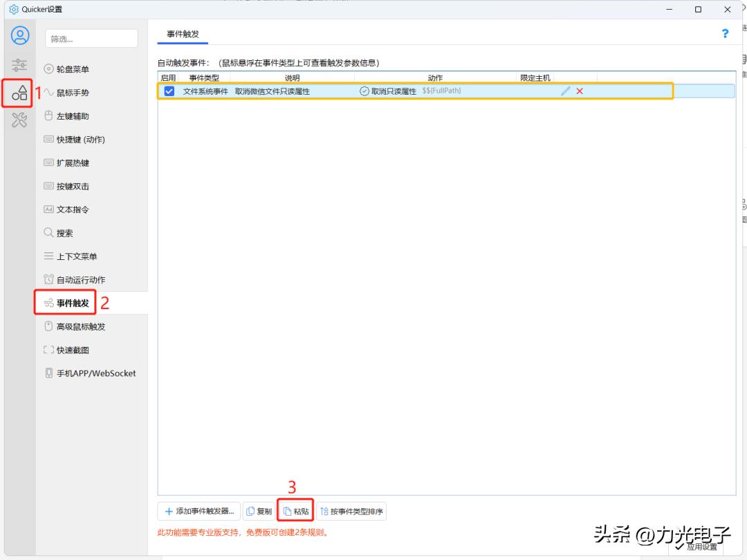Select the highlighted actions icon in the left sidebar

click(x=19, y=93)
